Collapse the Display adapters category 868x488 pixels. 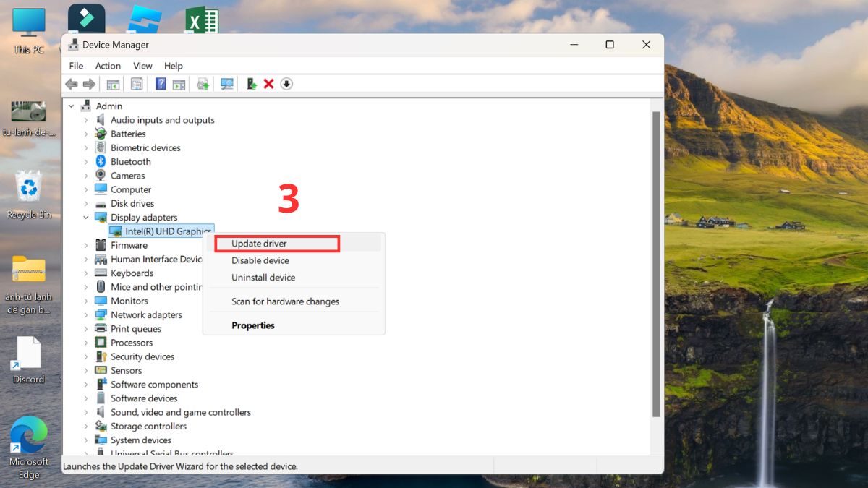coord(85,218)
